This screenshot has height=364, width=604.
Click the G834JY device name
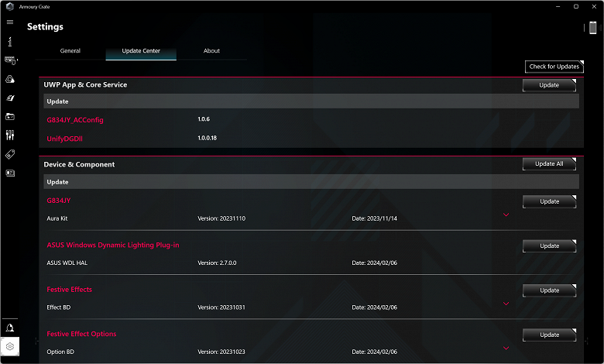pos(59,201)
